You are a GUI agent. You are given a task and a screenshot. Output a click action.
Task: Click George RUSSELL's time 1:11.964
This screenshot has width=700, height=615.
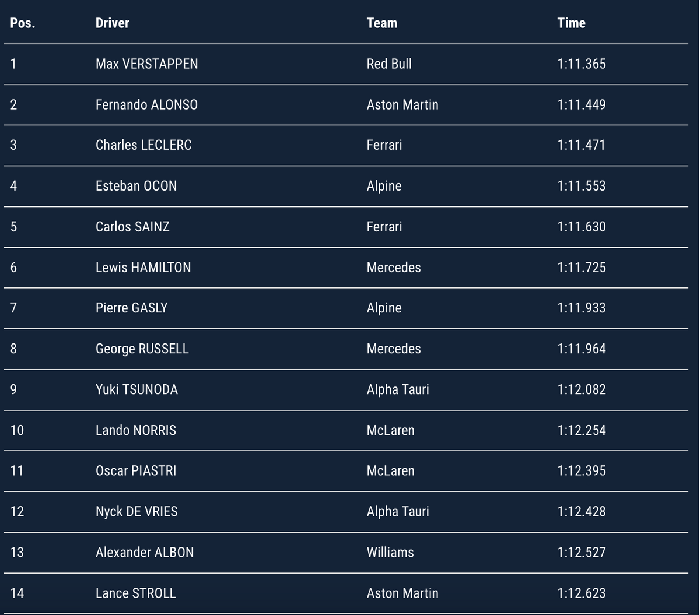[582, 349]
